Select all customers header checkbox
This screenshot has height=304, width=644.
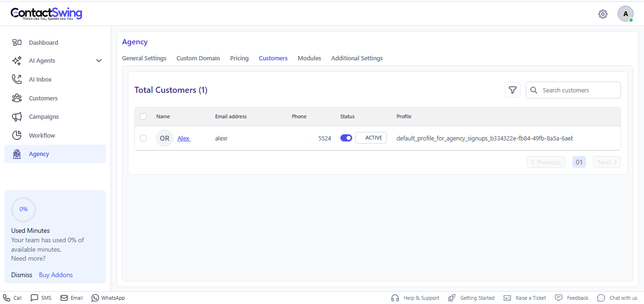click(x=143, y=116)
